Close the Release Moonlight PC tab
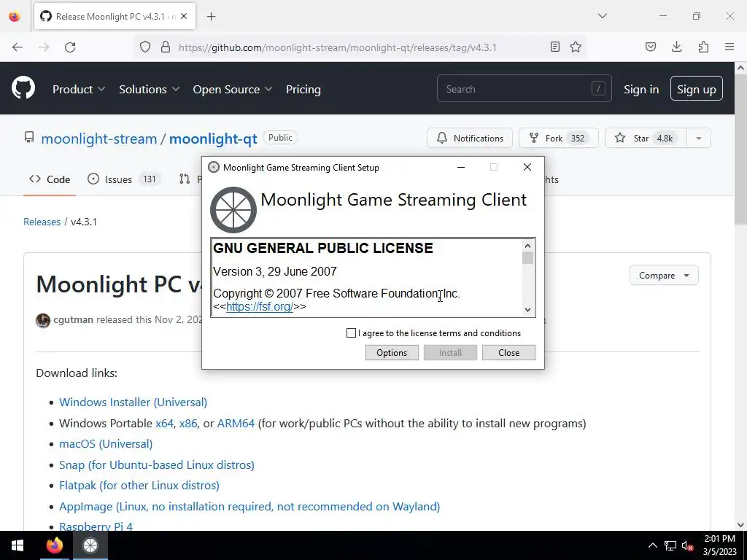Screen dimensions: 747x560 (x=184, y=16)
